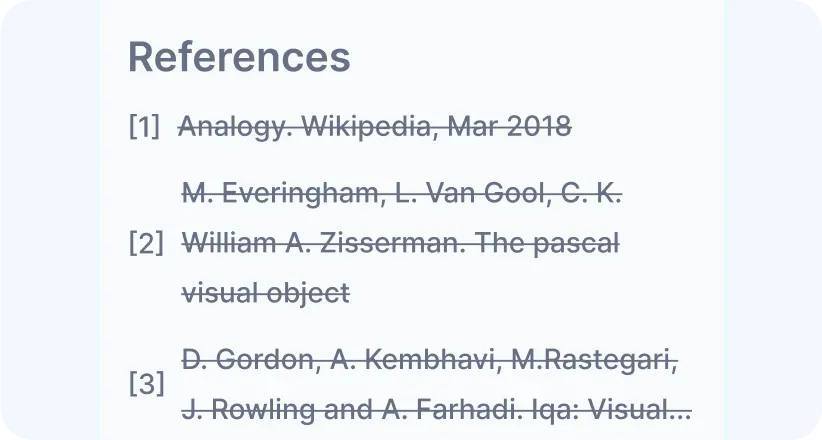Viewport: 822px width, 440px height.
Task: Click the References heading
Action: click(239, 57)
